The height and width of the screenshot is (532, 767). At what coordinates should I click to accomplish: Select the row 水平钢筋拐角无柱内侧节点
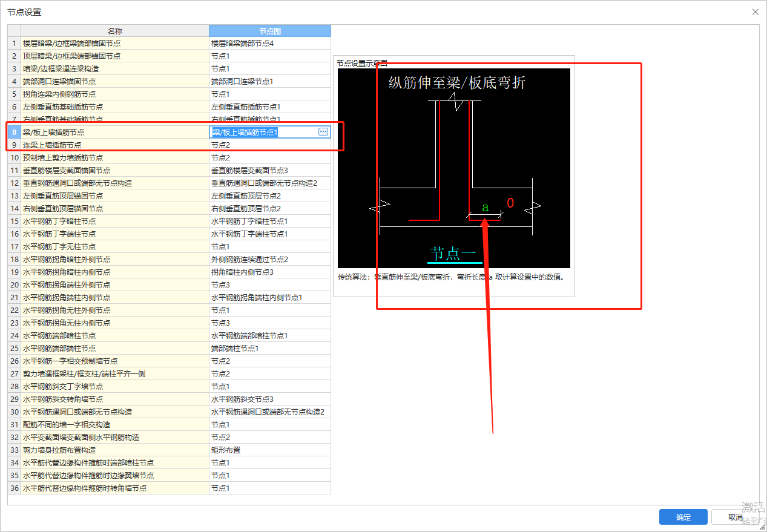point(170,323)
